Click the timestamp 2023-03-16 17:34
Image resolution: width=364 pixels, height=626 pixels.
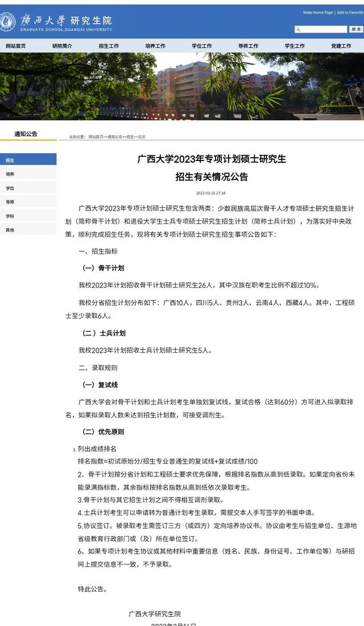tap(211, 193)
